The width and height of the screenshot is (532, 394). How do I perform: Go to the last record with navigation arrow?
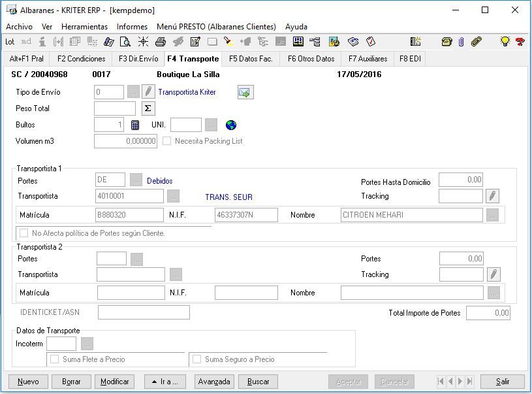470,382
